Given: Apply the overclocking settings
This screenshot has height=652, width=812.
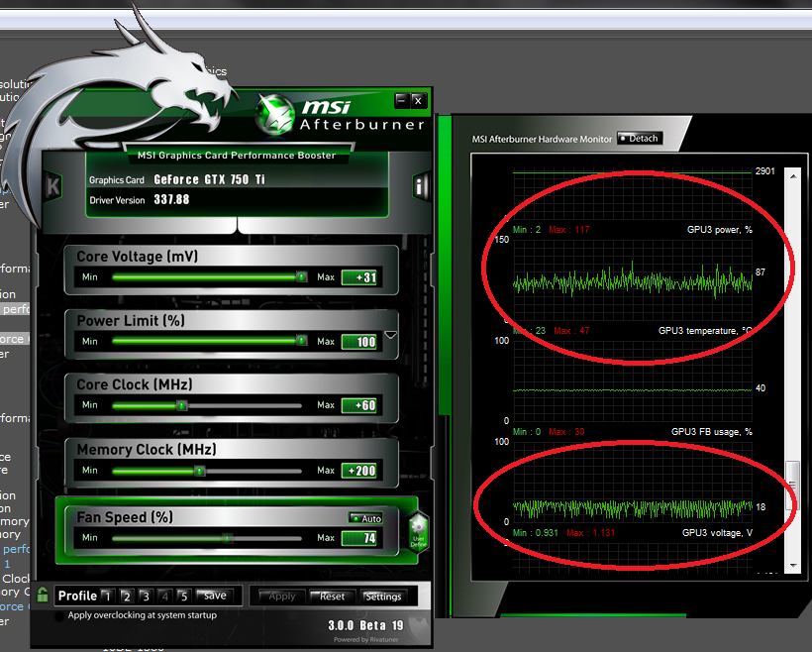Looking at the screenshot, I should click(281, 597).
